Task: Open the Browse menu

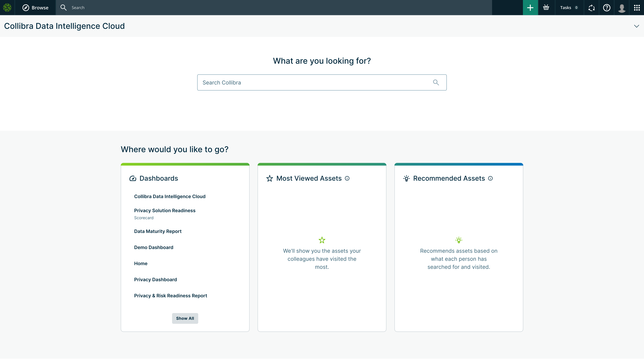Action: tap(35, 7)
